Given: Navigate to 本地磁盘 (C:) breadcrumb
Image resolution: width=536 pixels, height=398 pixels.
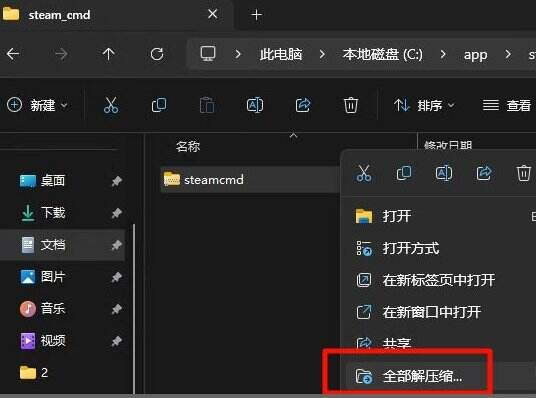Looking at the screenshot, I should point(383,54).
